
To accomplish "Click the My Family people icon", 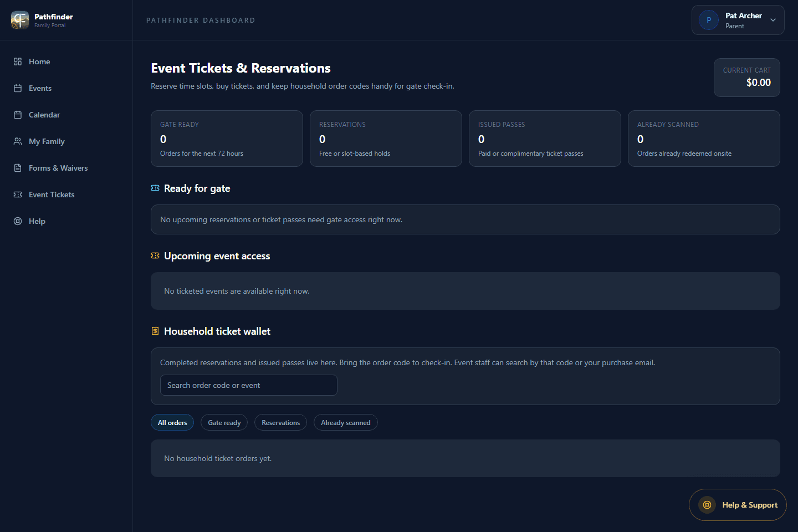I will (18, 141).
